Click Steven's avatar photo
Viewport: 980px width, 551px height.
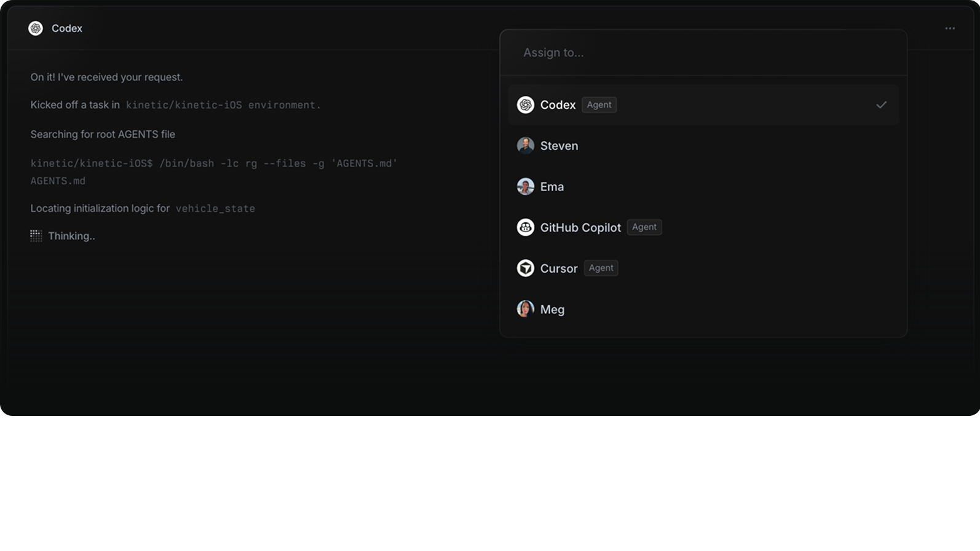pyautogui.click(x=525, y=146)
